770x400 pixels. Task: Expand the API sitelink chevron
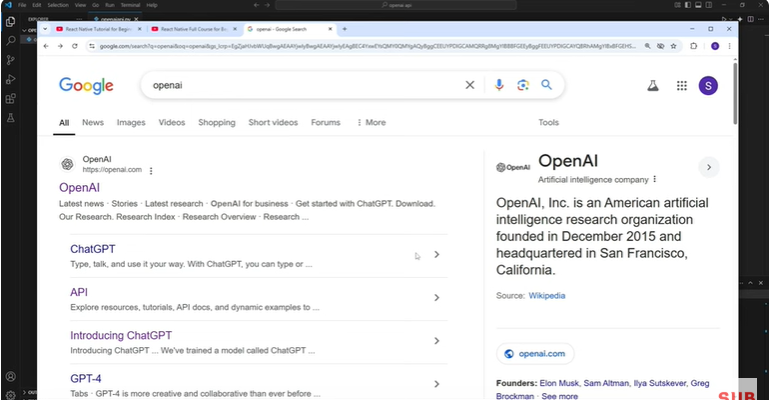click(x=437, y=297)
